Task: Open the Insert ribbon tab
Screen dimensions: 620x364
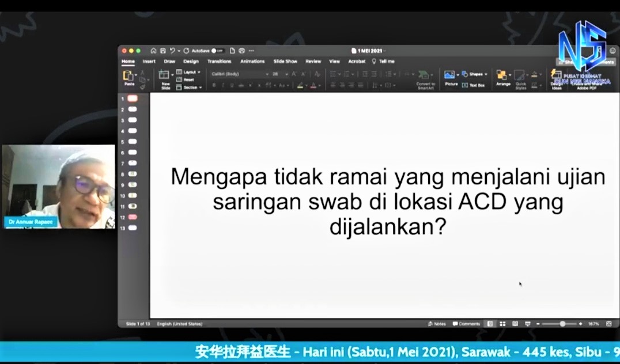Action: pyautogui.click(x=149, y=61)
